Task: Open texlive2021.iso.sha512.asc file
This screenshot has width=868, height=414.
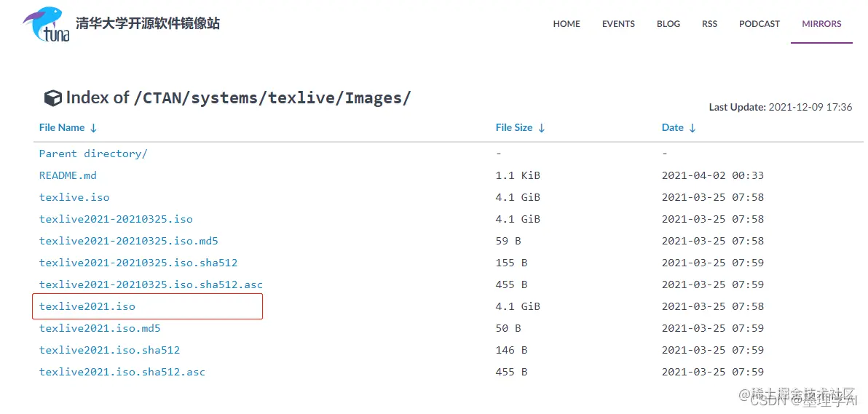Action: [x=122, y=372]
